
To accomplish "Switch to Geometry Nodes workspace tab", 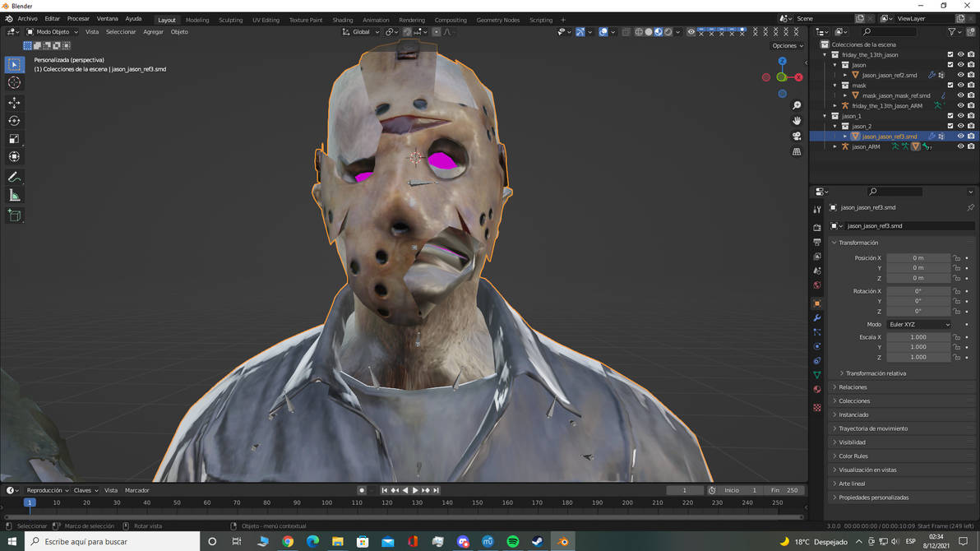I will coord(497,20).
